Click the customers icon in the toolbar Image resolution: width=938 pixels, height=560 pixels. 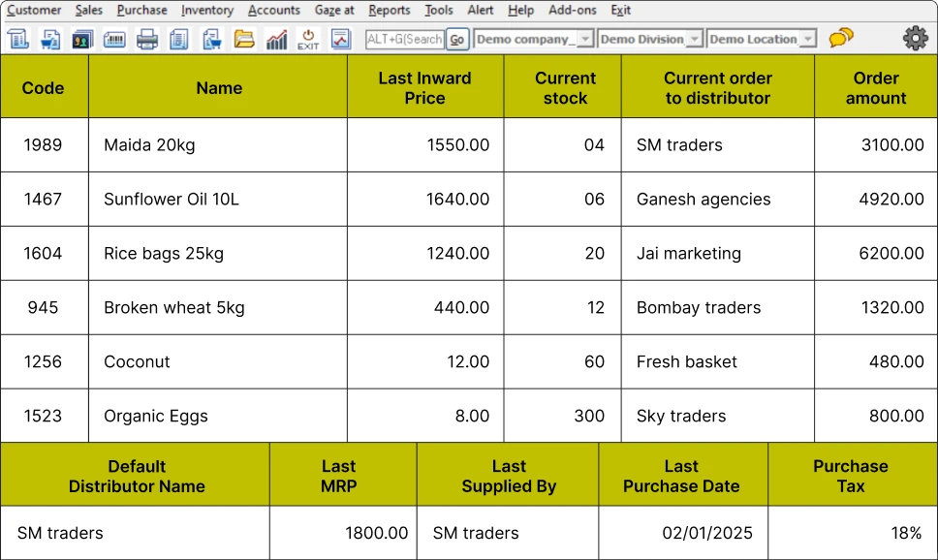82,38
